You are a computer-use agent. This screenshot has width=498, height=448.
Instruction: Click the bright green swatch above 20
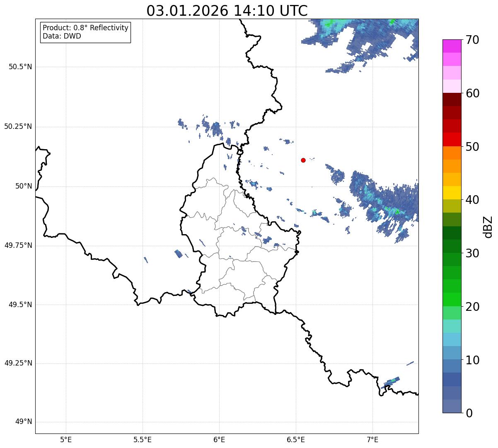pos(452,300)
